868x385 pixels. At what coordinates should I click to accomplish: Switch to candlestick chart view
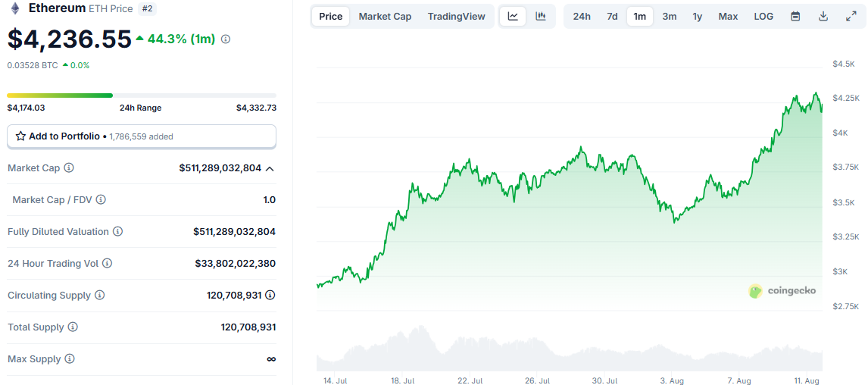point(541,16)
